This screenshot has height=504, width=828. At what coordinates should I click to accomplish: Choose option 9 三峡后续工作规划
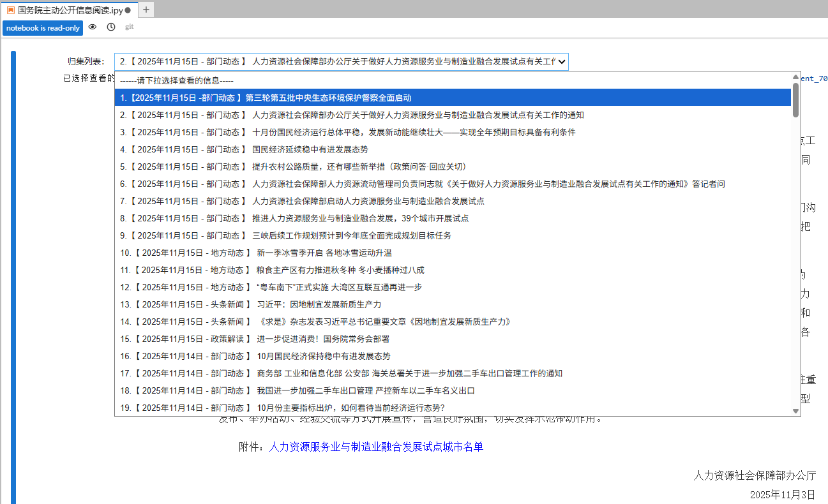coord(453,235)
